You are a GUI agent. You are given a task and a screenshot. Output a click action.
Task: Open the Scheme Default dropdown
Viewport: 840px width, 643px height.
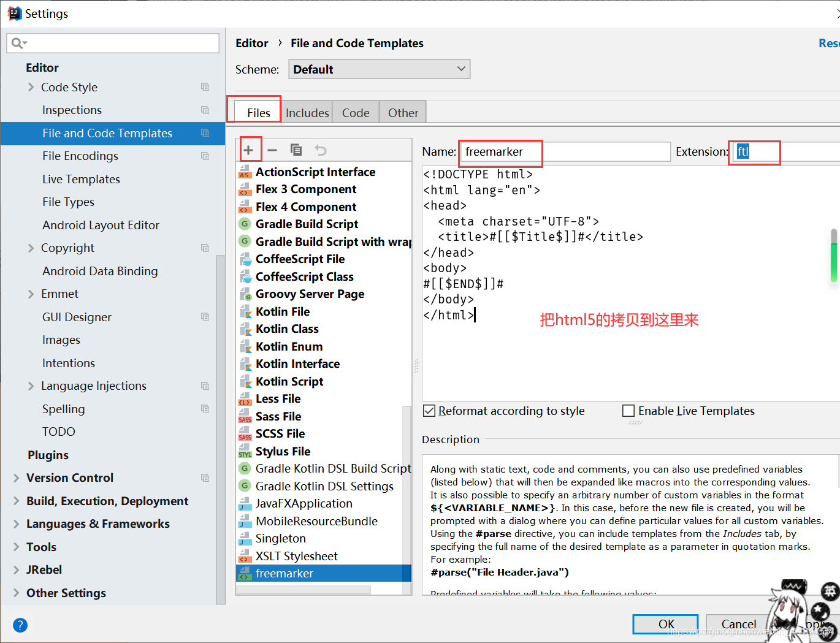coord(380,69)
